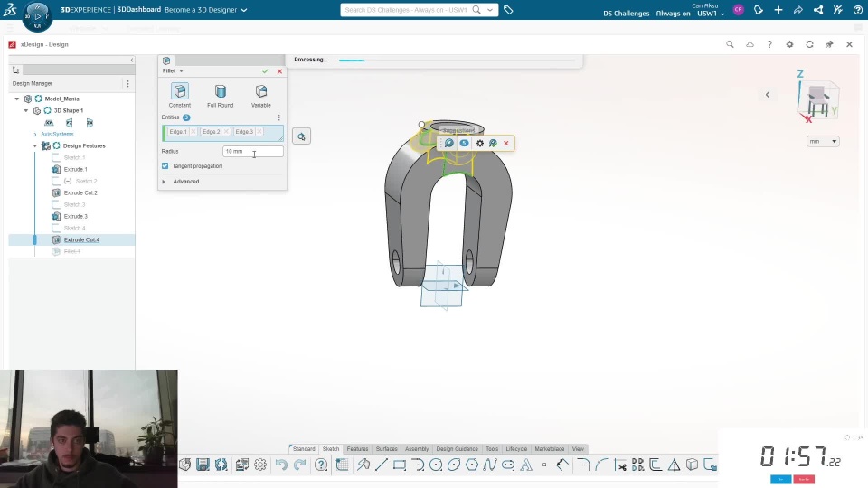Click the Undo arrow in toolbar
The width and height of the screenshot is (868, 488).
281,465
